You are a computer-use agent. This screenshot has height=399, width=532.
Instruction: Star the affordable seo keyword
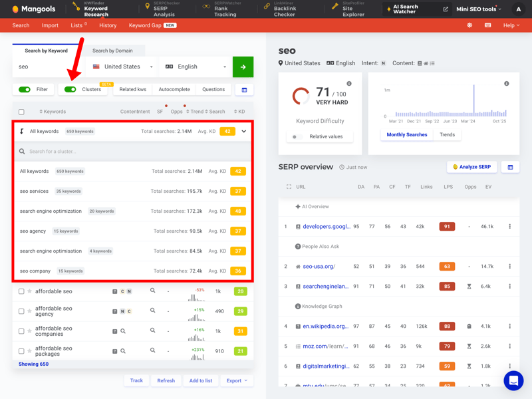pos(29,291)
